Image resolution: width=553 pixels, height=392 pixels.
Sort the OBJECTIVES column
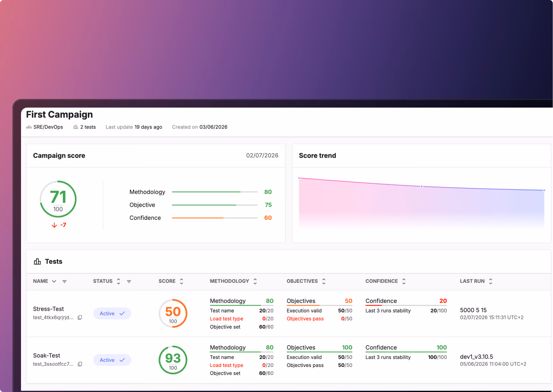pyautogui.click(x=324, y=281)
